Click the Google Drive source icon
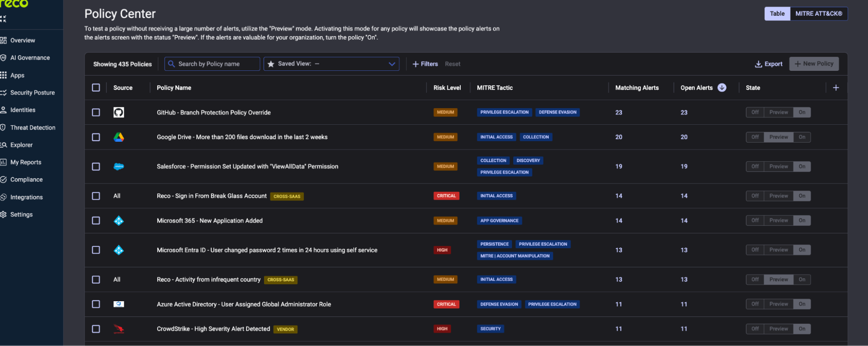This screenshot has width=868, height=346. point(119,137)
